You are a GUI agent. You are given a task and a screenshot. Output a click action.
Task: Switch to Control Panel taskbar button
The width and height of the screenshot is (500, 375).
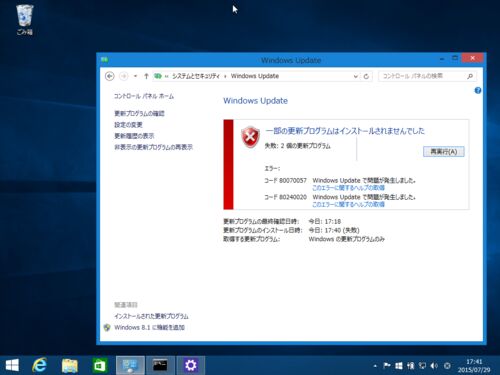click(130, 365)
